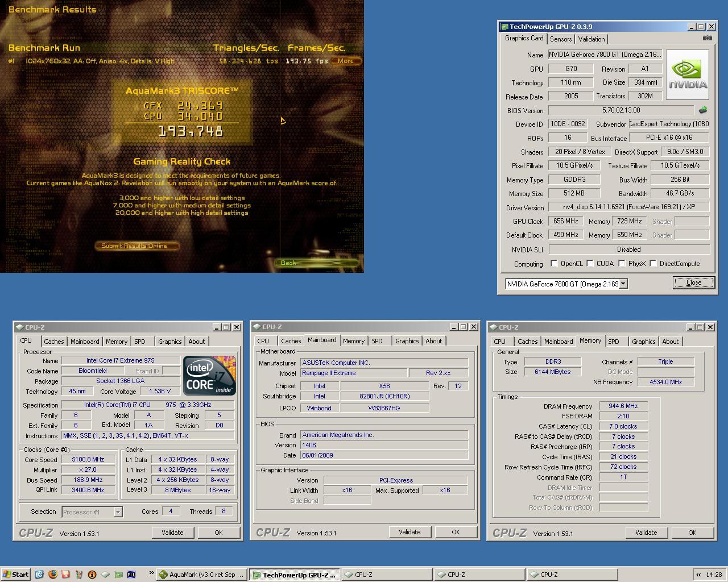Image resolution: width=728 pixels, height=582 pixels.
Task: Click the More button in benchmark results
Action: (345, 61)
